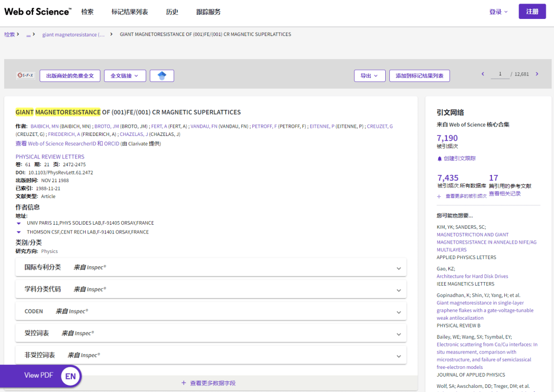Expand the UNIV PARIS 11 address entry
This screenshot has height=392, width=554.
19,224
